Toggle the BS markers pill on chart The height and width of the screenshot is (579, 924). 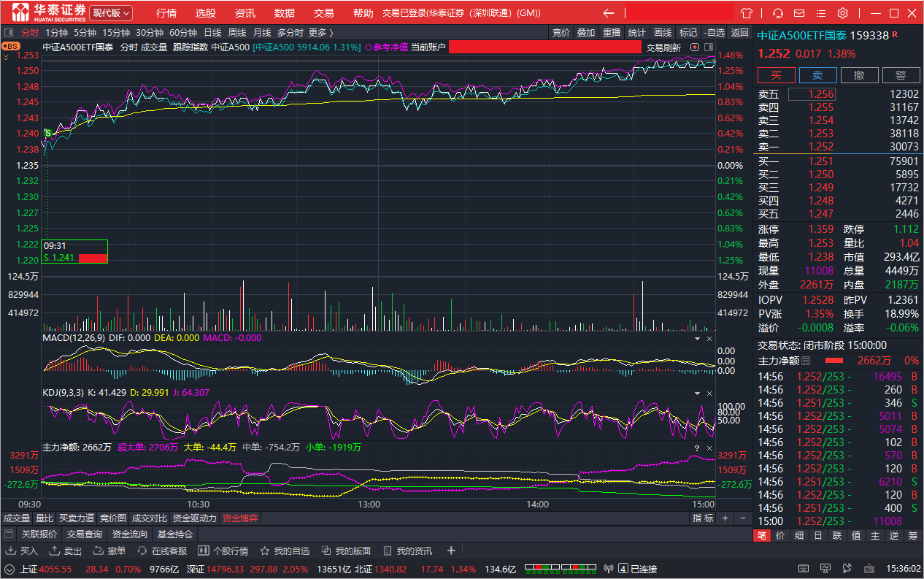[11, 46]
